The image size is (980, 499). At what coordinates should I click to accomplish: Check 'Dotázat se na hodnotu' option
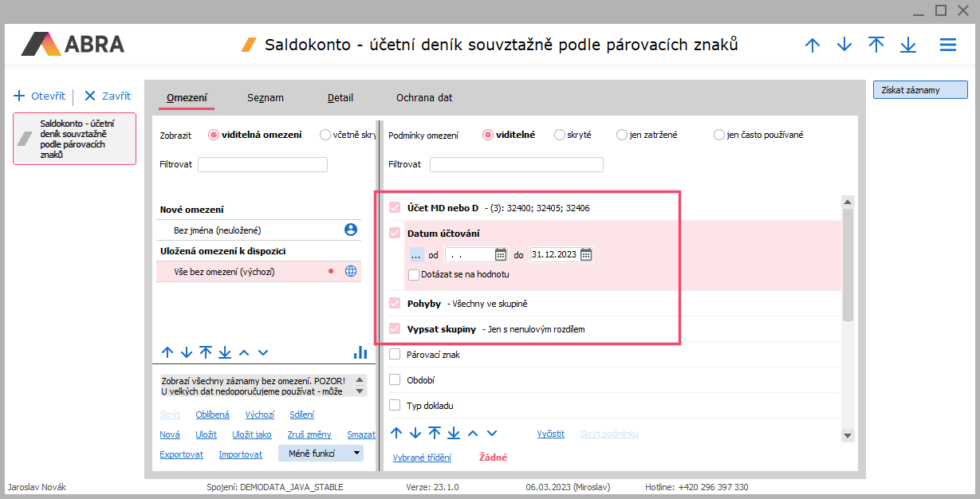pos(414,274)
